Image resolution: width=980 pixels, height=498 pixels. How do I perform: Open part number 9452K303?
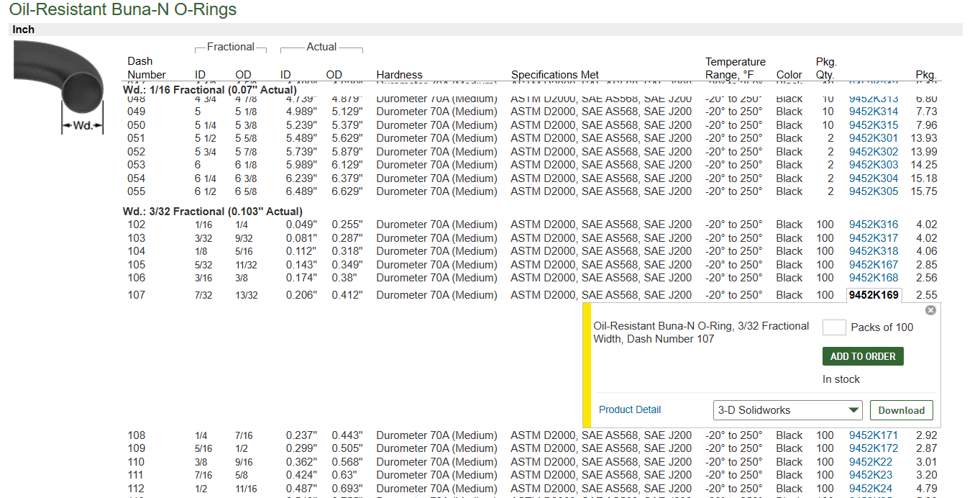pyautogui.click(x=873, y=165)
